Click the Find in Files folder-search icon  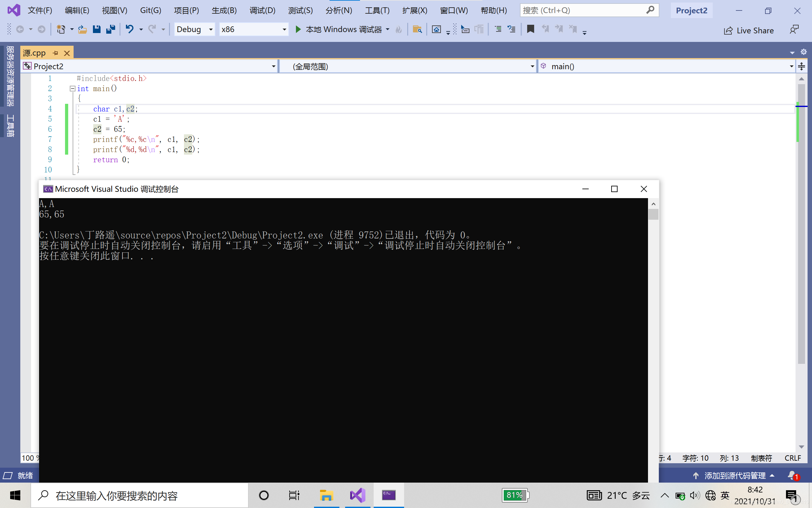point(417,30)
